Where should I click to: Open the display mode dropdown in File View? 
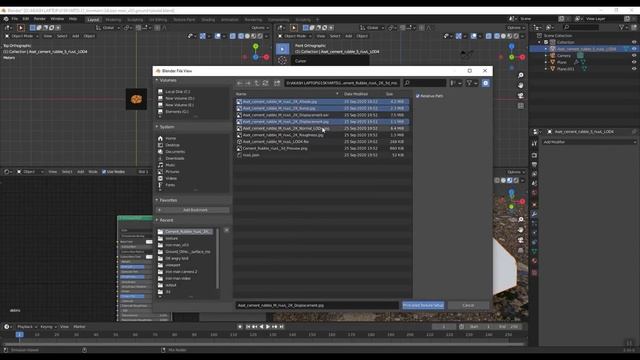click(x=456, y=83)
